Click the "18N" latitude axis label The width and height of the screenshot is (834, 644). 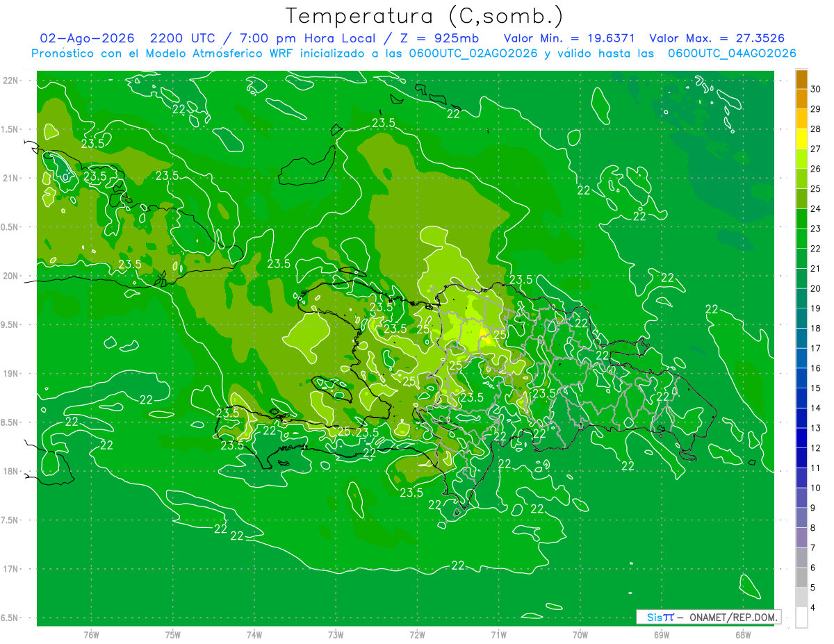tap(10, 471)
